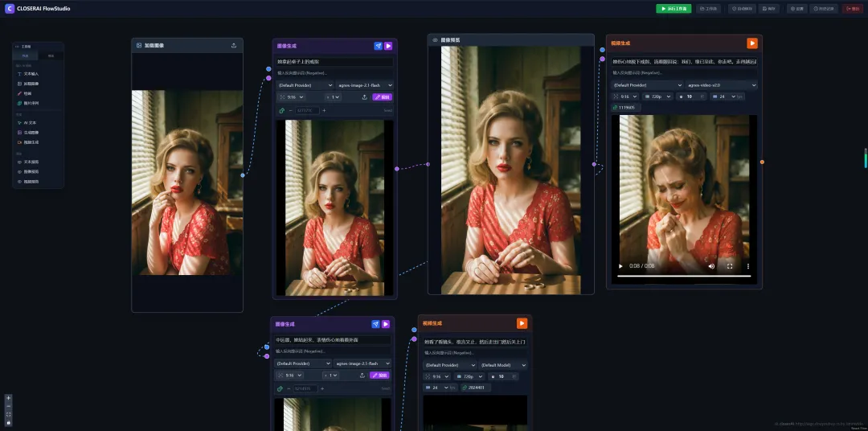The height and width of the screenshot is (431, 868).
Task: Open 设置 settings from the top bar
Action: (797, 9)
